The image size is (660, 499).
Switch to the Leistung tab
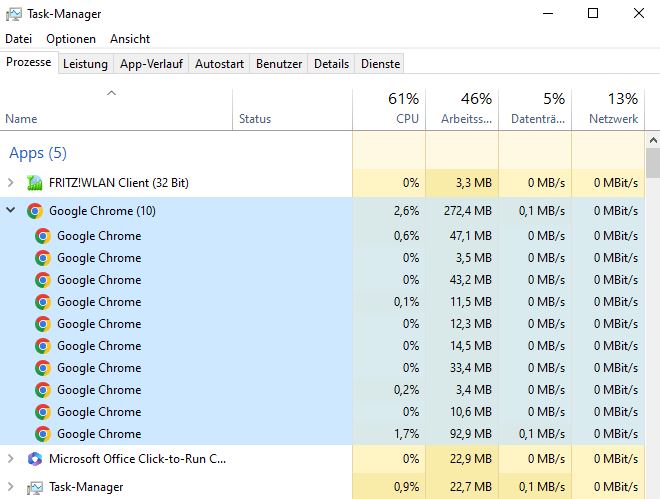85,64
